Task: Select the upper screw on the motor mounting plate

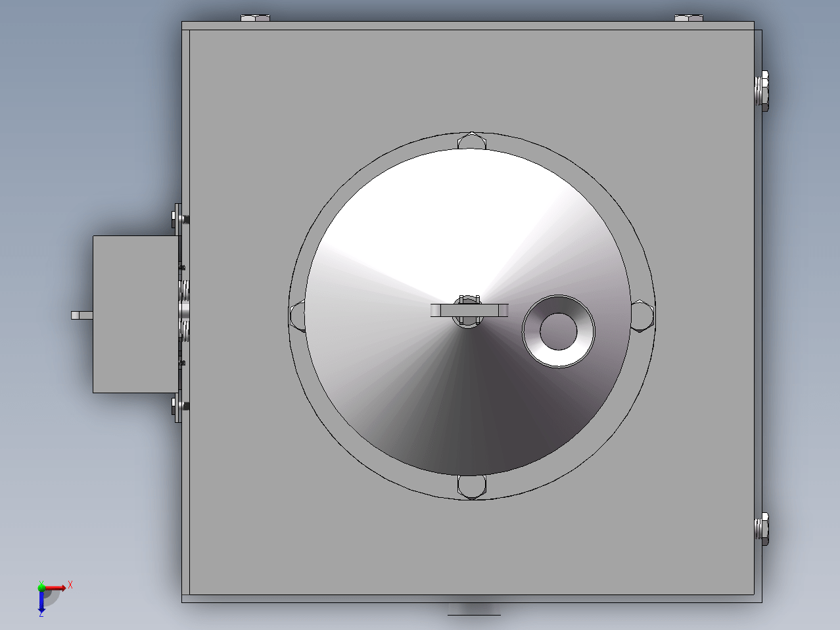Action: pyautogui.click(x=180, y=218)
